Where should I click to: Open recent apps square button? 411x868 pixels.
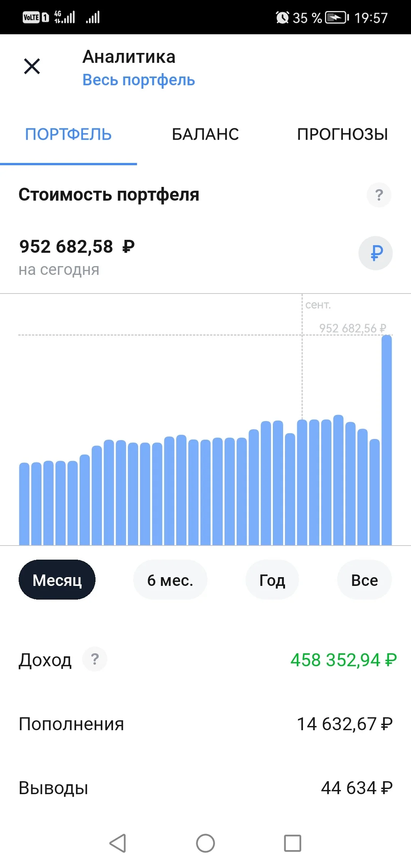(x=293, y=843)
